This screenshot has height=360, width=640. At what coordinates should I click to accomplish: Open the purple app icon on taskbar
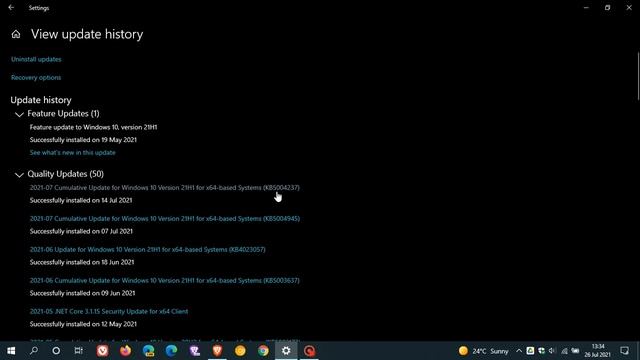click(x=195, y=351)
